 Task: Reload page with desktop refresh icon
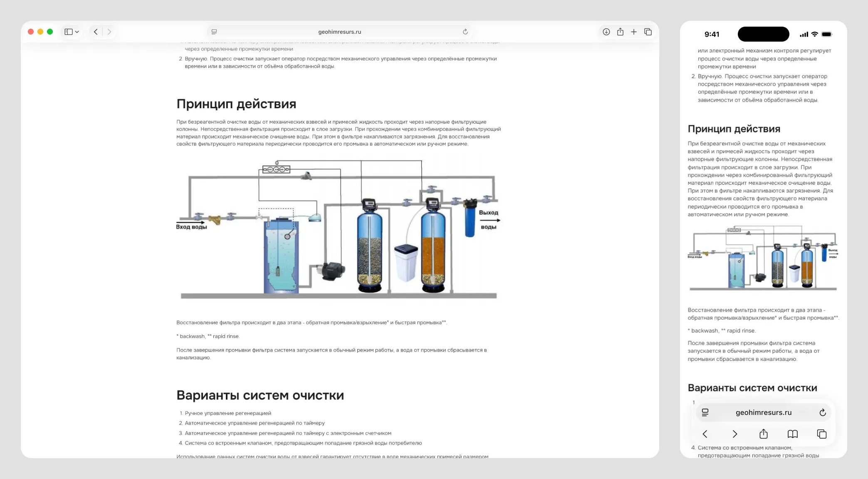(x=465, y=32)
